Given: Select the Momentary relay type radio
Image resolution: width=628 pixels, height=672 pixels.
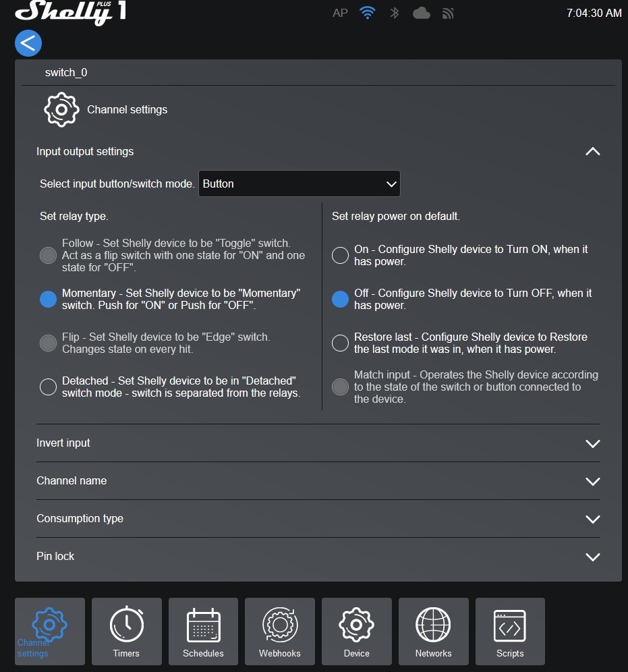Looking at the screenshot, I should pyautogui.click(x=48, y=299).
